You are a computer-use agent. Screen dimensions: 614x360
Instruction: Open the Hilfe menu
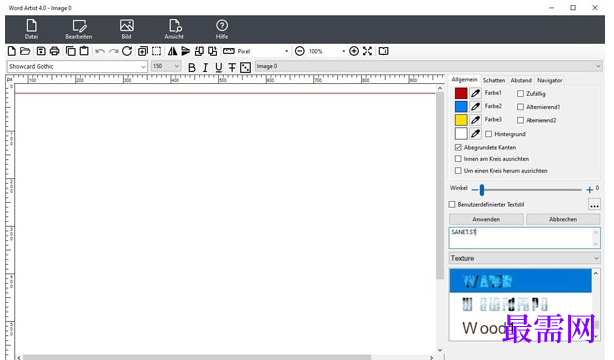[x=222, y=29]
